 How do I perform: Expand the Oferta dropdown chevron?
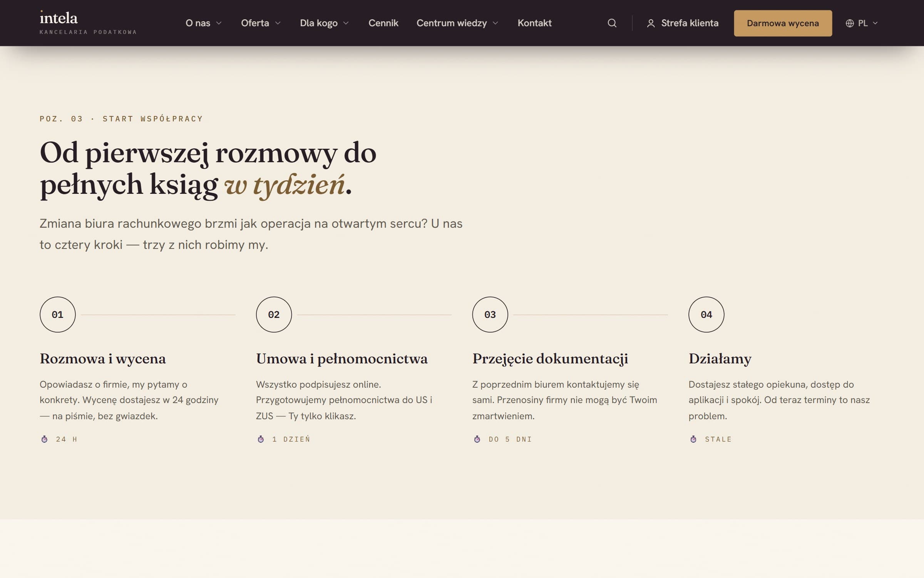278,23
